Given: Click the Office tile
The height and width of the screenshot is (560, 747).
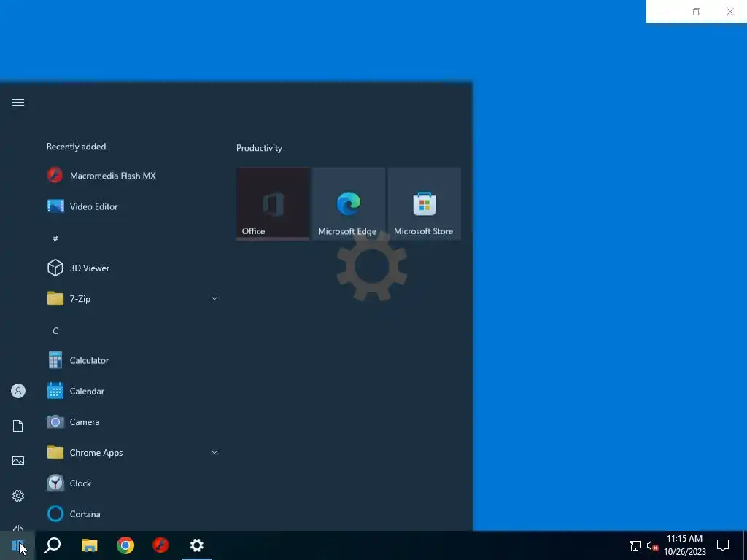Looking at the screenshot, I should pos(273,204).
